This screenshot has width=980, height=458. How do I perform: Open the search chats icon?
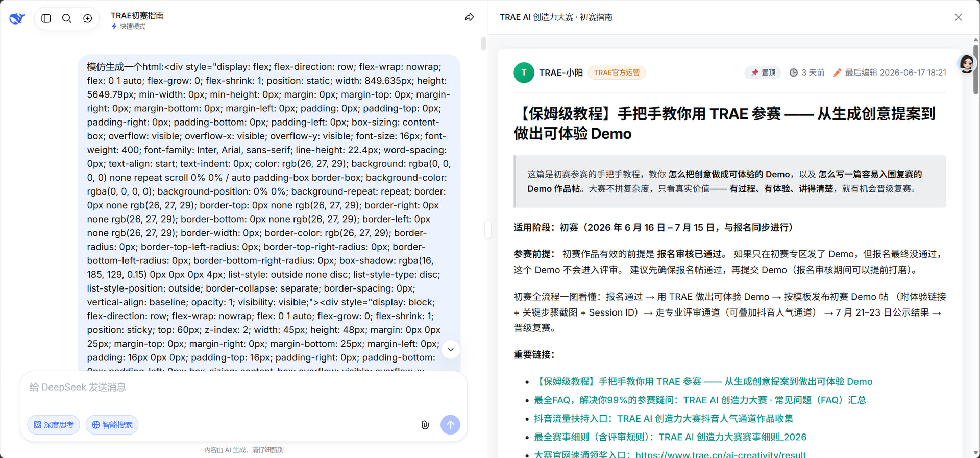pyautogui.click(x=67, y=18)
